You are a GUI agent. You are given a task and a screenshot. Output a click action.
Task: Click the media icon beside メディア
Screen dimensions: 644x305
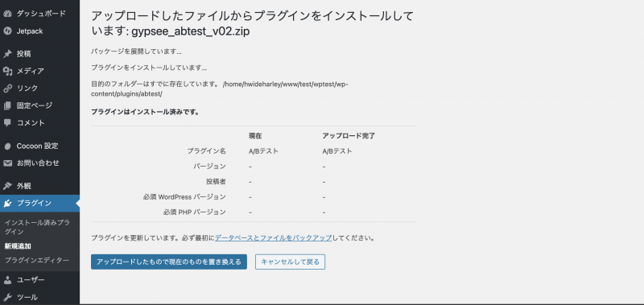click(7, 71)
